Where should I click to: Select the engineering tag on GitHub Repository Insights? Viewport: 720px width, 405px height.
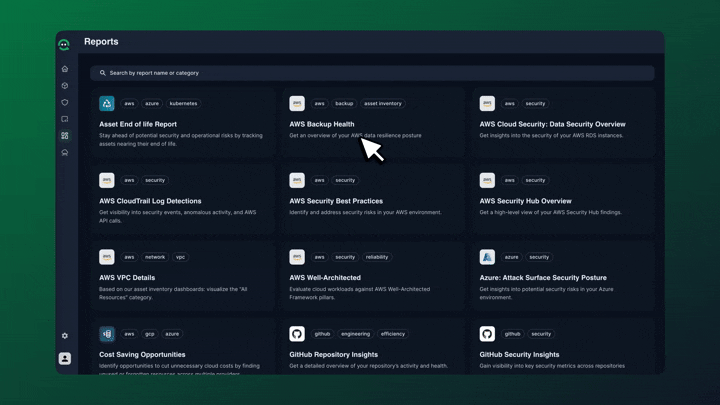point(355,334)
